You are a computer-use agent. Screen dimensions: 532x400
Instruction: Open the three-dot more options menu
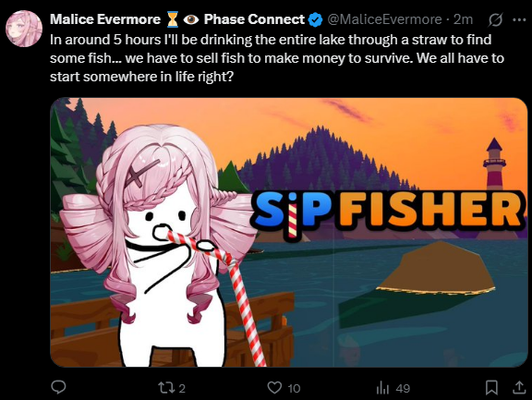pyautogui.click(x=519, y=19)
